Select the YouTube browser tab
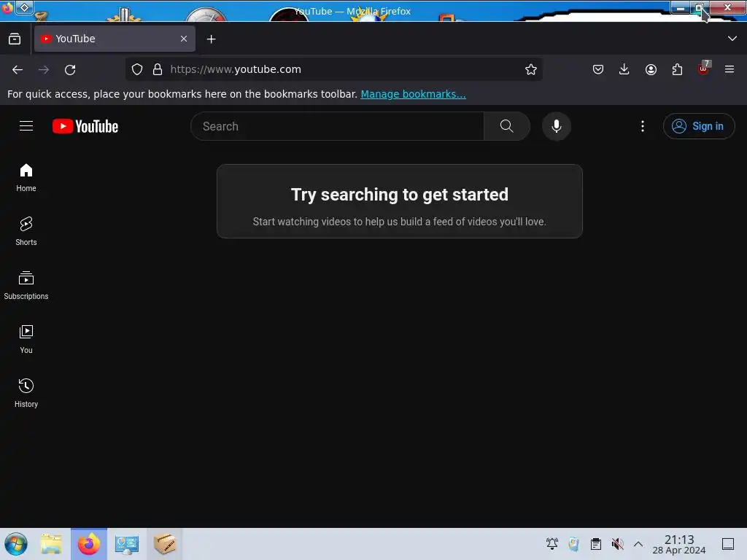Screen dimensions: 747x560 point(115,39)
